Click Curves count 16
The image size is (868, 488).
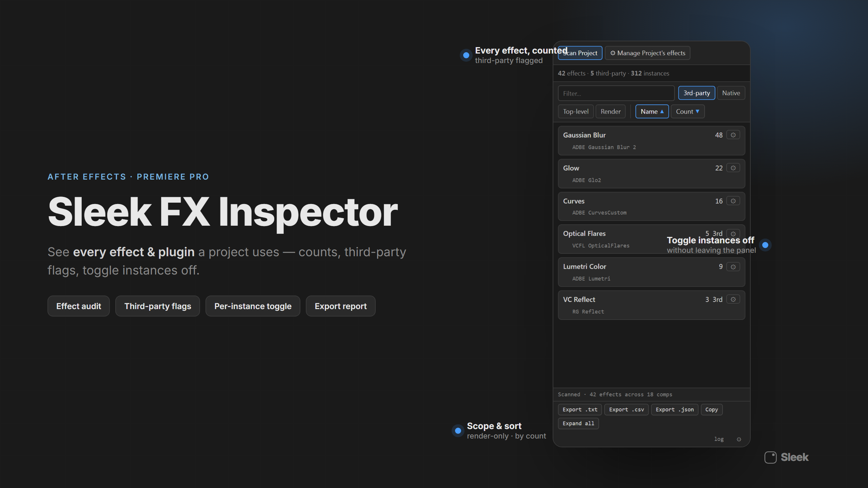(x=719, y=201)
